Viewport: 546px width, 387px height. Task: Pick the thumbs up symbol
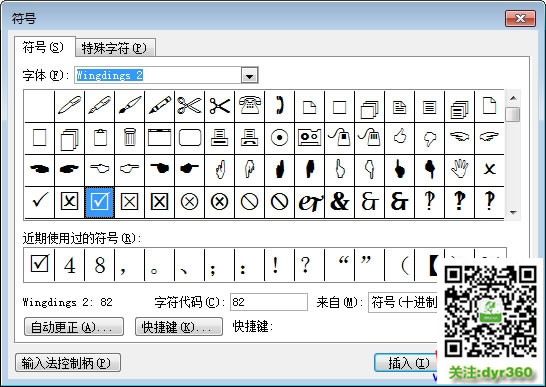[x=399, y=138]
